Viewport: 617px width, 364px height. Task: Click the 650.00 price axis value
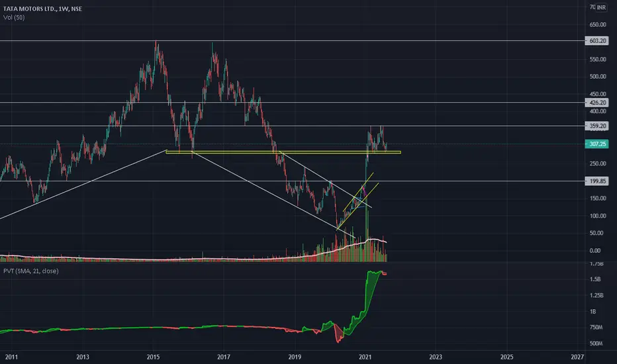pyautogui.click(x=598, y=24)
